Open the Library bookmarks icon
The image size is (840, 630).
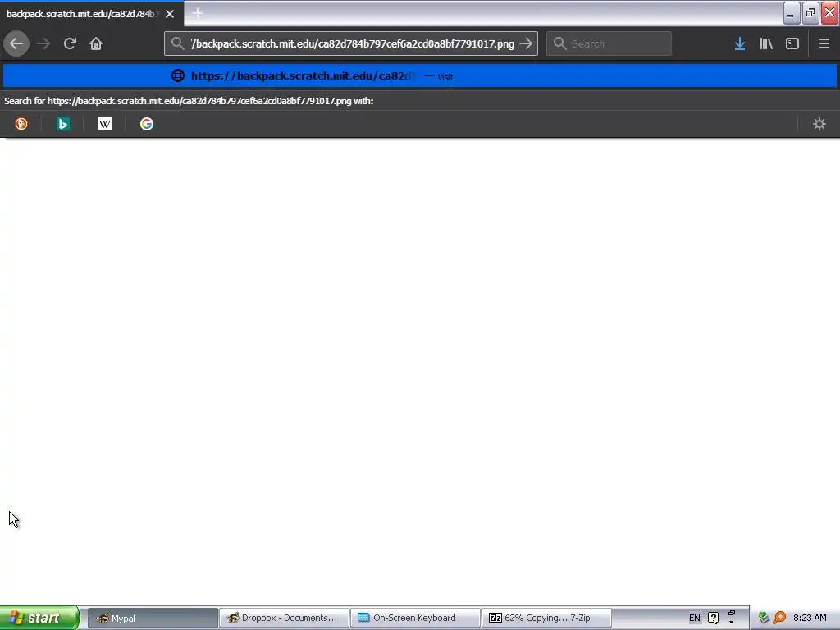(x=766, y=43)
